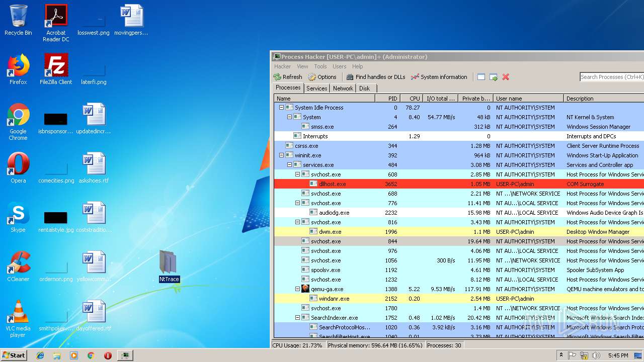Collapse the services.exe tree node
This screenshot has height=362, width=644.
point(289,165)
